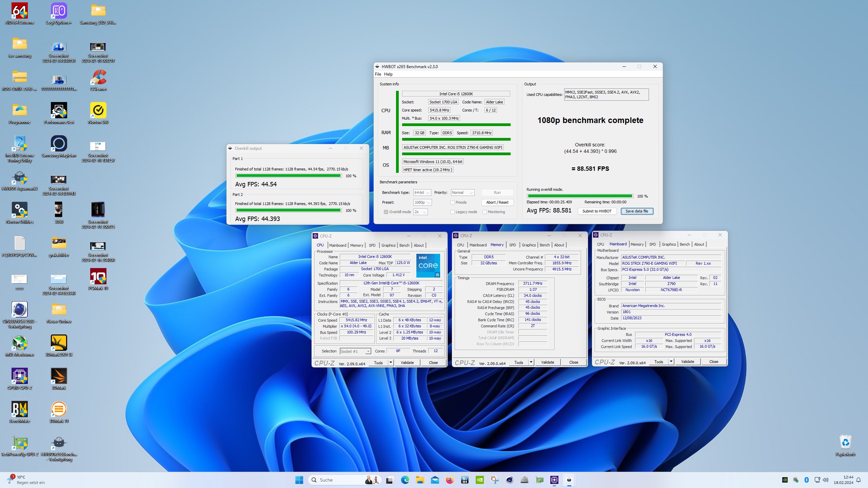Open Samsung Magician desktop icon
The height and width of the screenshot is (488, 868).
(x=59, y=147)
